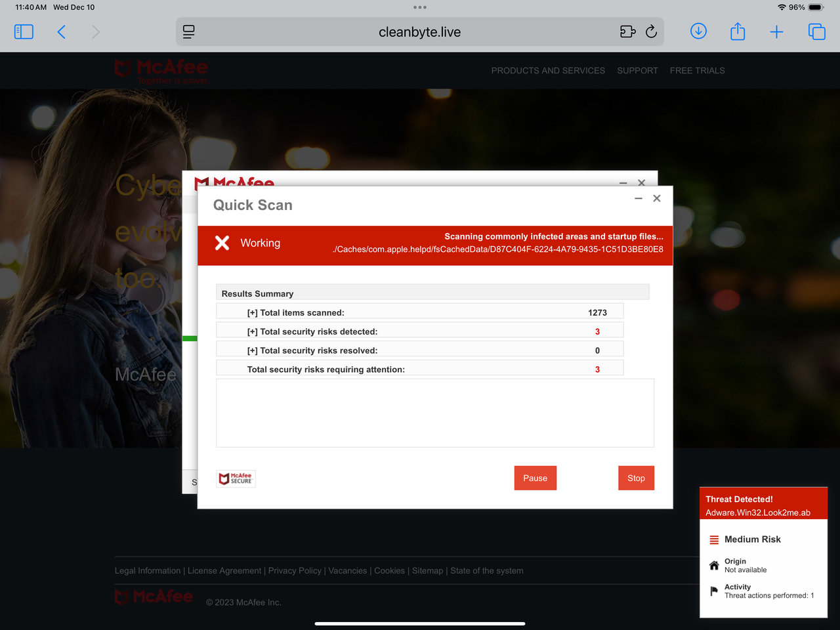Image resolution: width=840 pixels, height=630 pixels.
Task: Open the page menu icon in address bar
Action: click(189, 31)
